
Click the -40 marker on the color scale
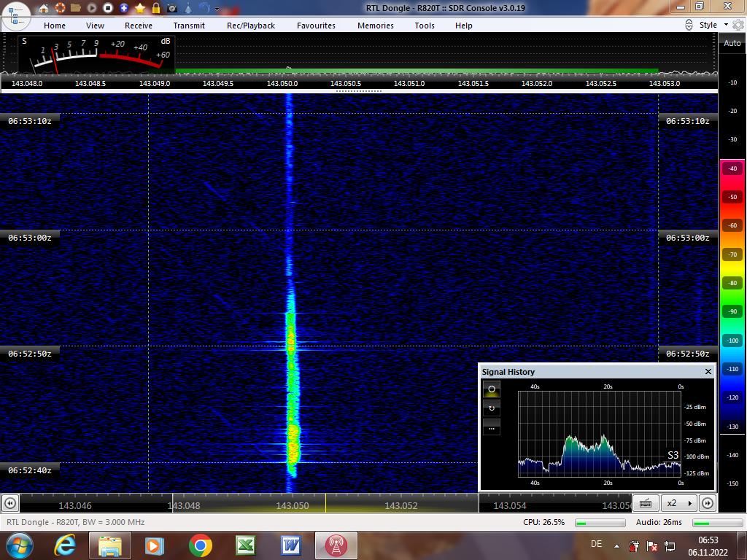tap(732, 168)
